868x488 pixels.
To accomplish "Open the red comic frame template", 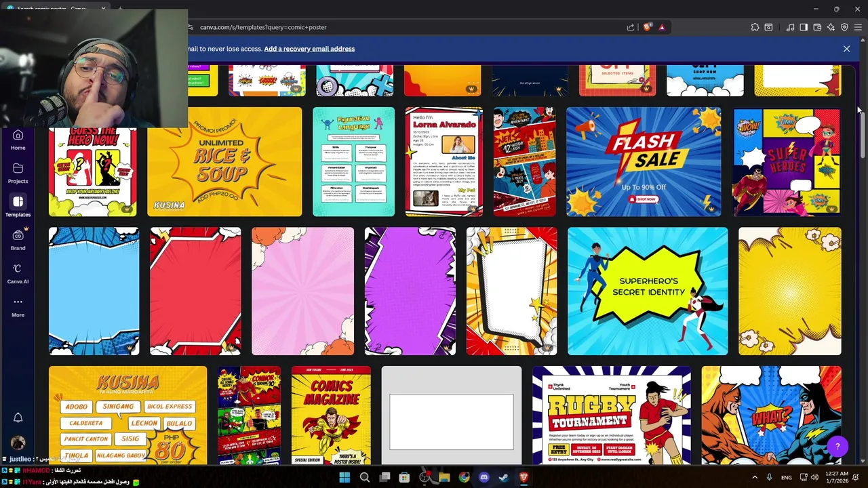I will pos(195,291).
